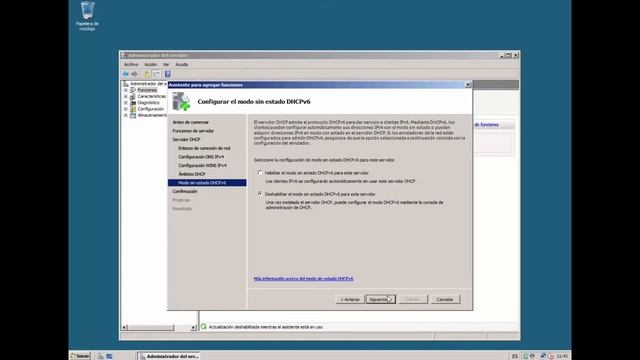
Task: Expand the Características tree node
Action: pos(126,96)
